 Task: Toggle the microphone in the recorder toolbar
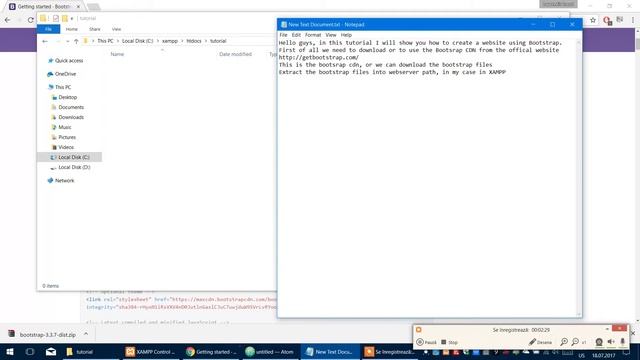click(622, 342)
